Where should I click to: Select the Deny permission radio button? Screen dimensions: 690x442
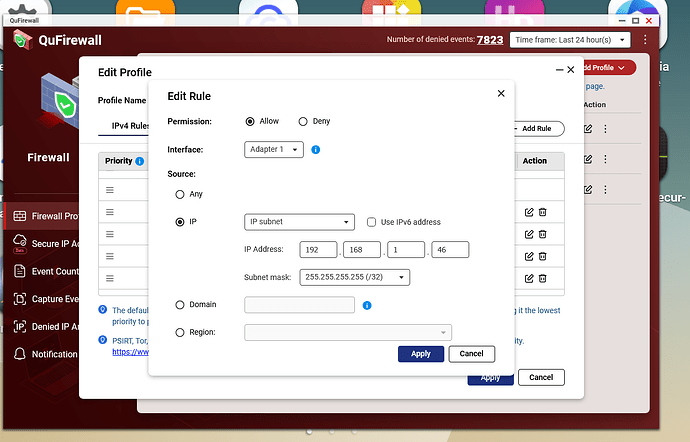(303, 122)
